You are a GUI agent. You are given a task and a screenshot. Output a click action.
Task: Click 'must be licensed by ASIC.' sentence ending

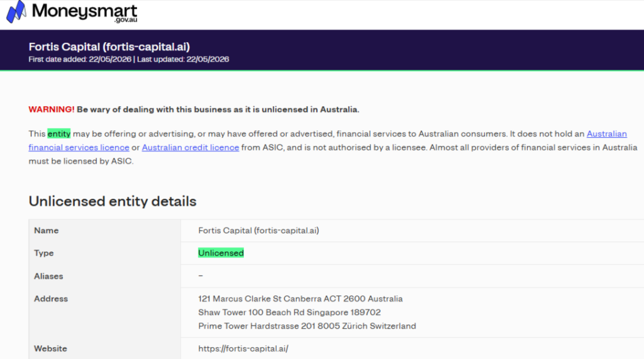81,161
